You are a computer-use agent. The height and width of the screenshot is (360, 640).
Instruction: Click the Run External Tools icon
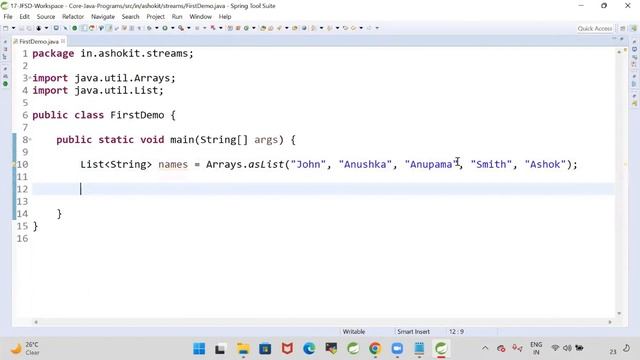click(181, 28)
